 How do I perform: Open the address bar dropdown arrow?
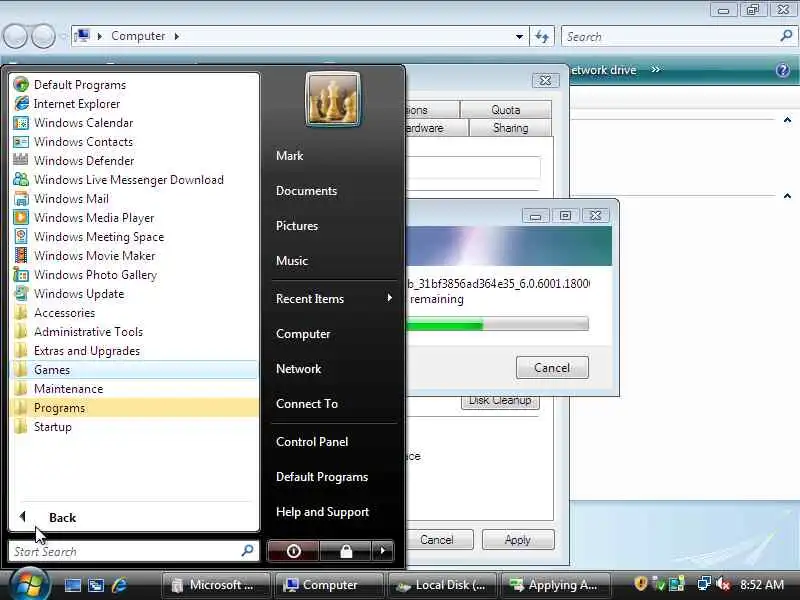pyautogui.click(x=519, y=36)
